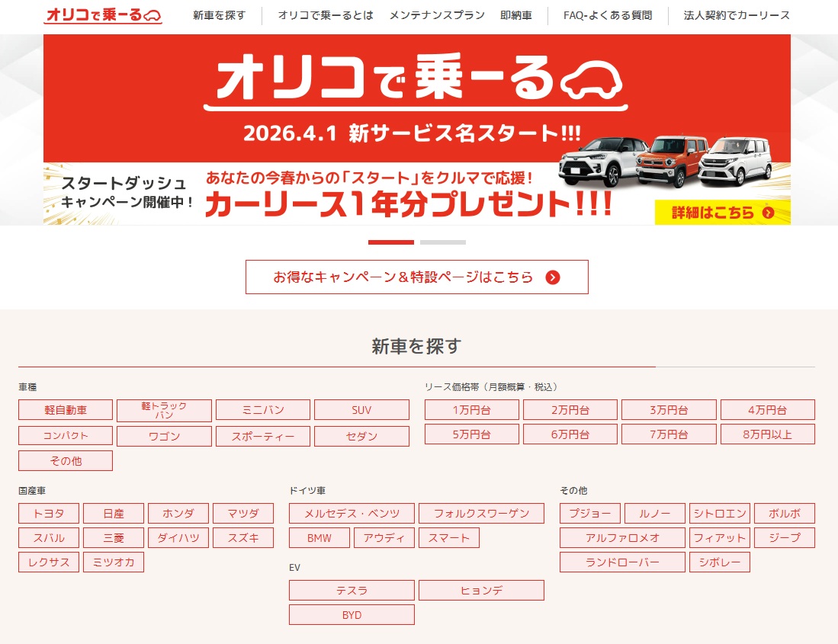The image size is (838, 644).
Task: Choose スズキ maker
Action: 243,538
